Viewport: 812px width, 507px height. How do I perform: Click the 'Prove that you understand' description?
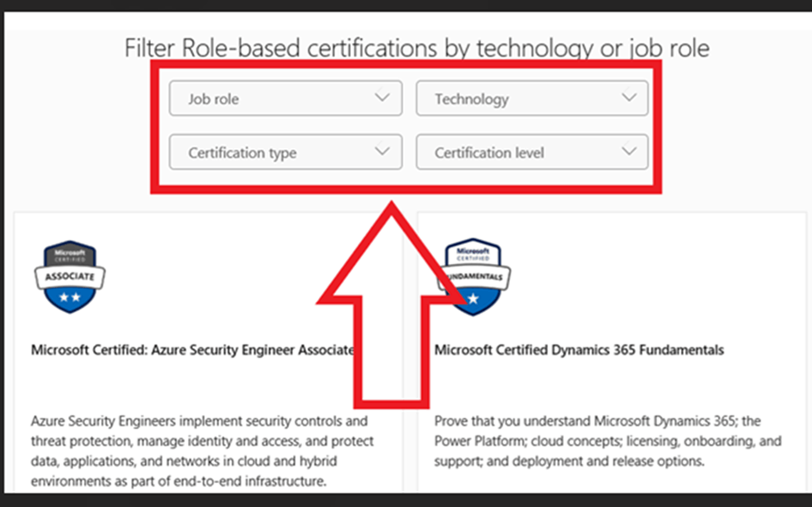[608, 441]
